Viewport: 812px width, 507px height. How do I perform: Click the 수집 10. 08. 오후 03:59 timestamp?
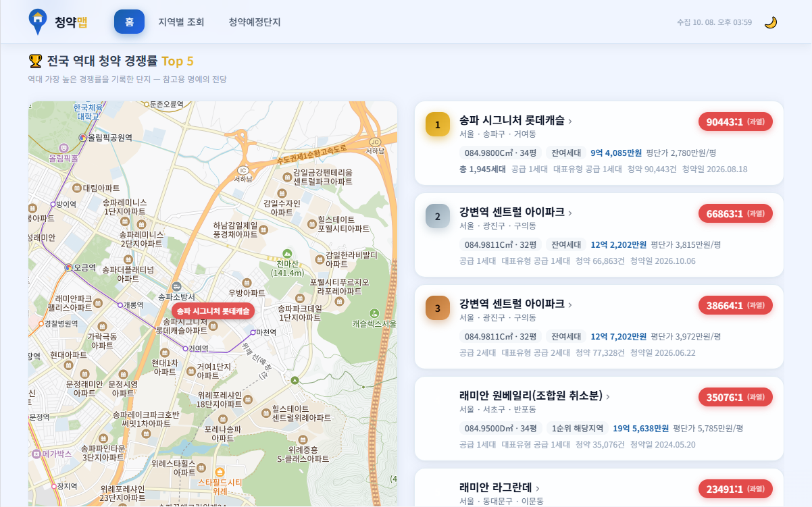(715, 22)
